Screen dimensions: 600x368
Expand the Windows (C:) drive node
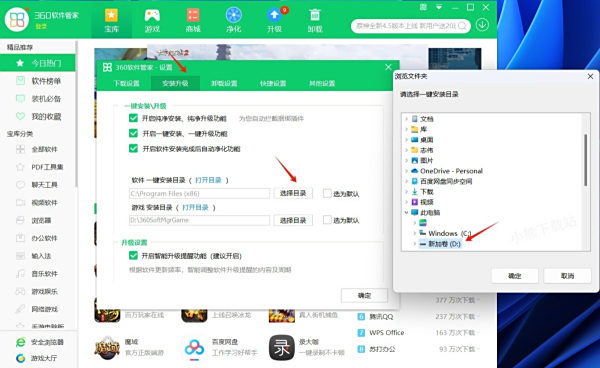coord(414,233)
